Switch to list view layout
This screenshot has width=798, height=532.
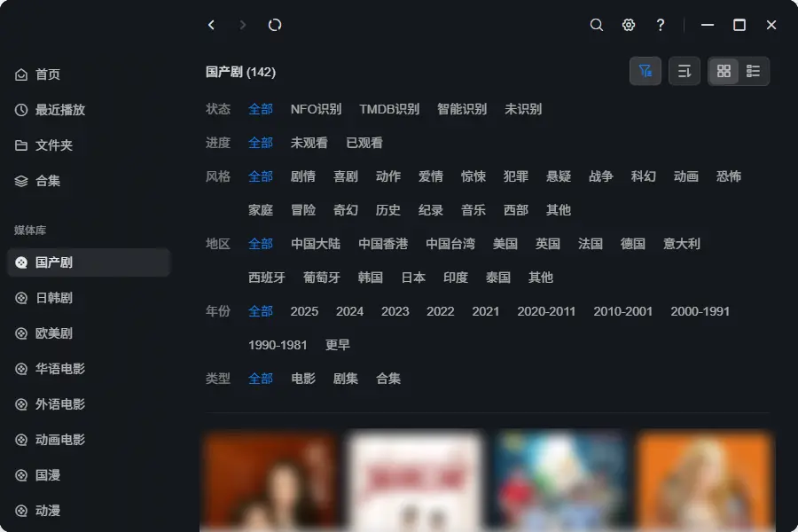pyautogui.click(x=754, y=71)
